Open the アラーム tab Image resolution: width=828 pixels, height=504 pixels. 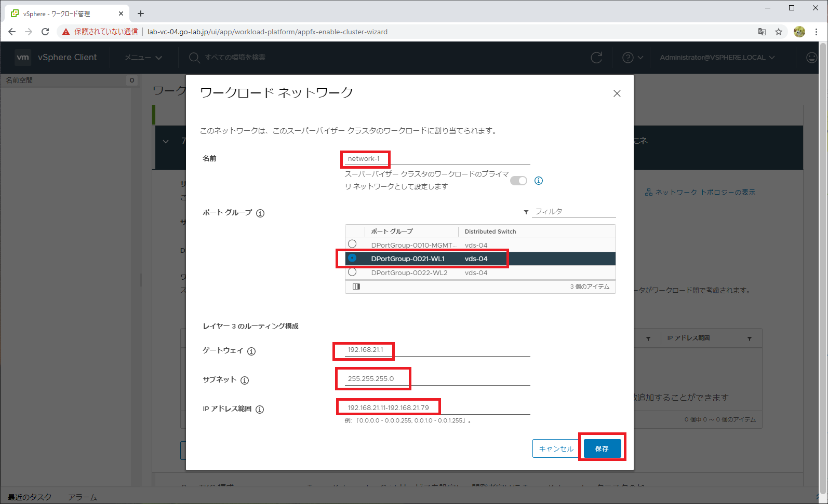click(x=82, y=497)
